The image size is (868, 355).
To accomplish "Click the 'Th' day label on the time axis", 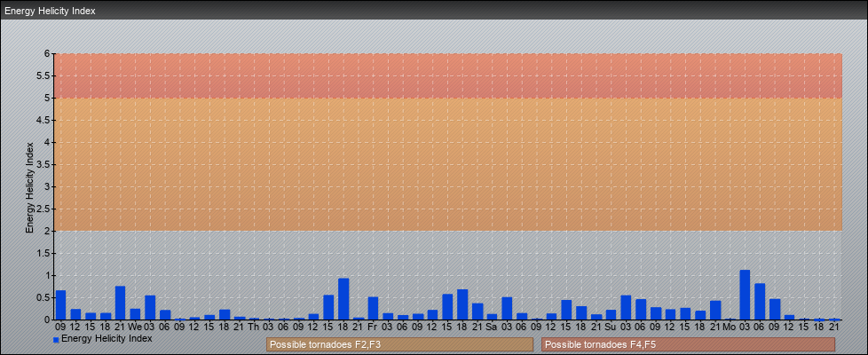I will click(x=254, y=327).
